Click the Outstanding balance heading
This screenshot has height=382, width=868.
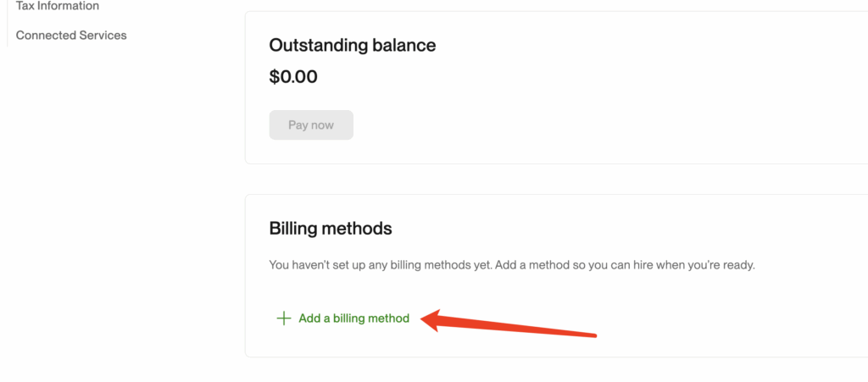click(352, 46)
